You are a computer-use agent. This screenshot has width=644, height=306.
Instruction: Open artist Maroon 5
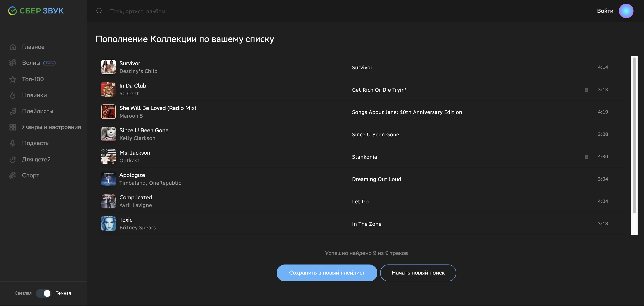[131, 116]
